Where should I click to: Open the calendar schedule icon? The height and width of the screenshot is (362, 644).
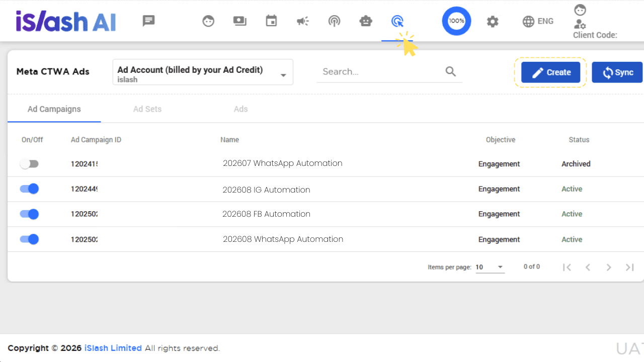coord(271,21)
